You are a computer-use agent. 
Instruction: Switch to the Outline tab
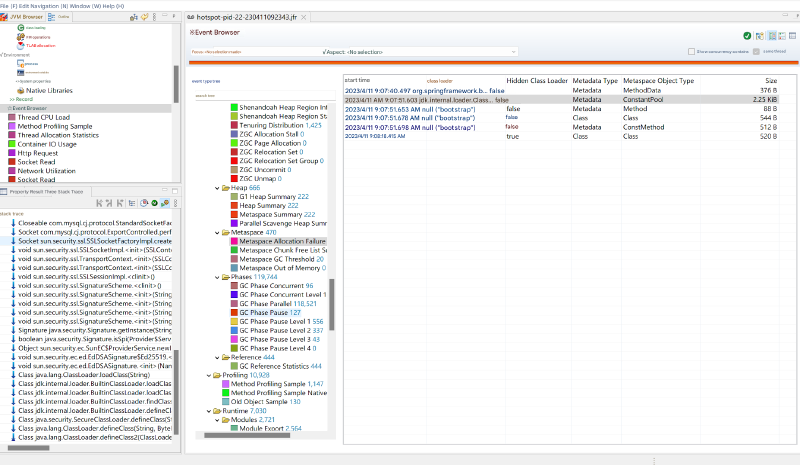[x=61, y=17]
